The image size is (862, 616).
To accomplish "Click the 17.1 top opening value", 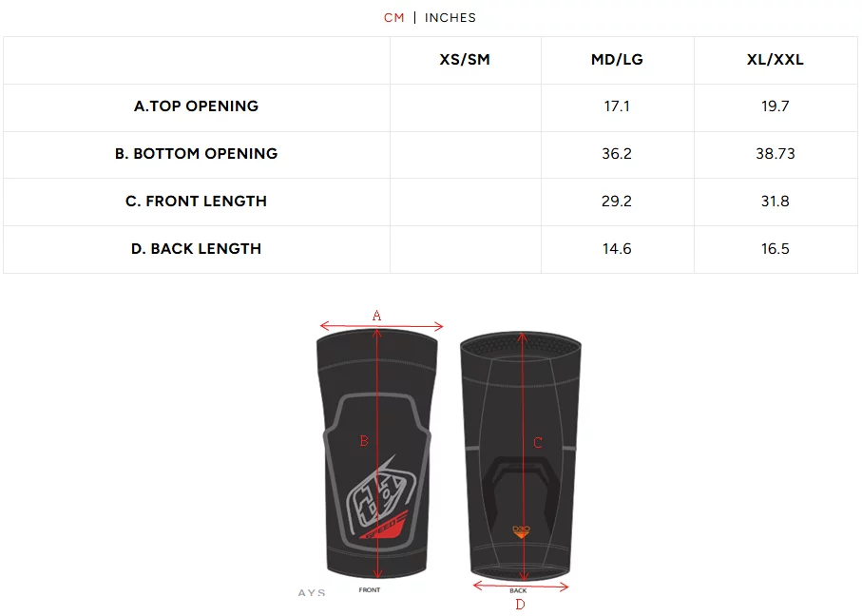I will (617, 106).
